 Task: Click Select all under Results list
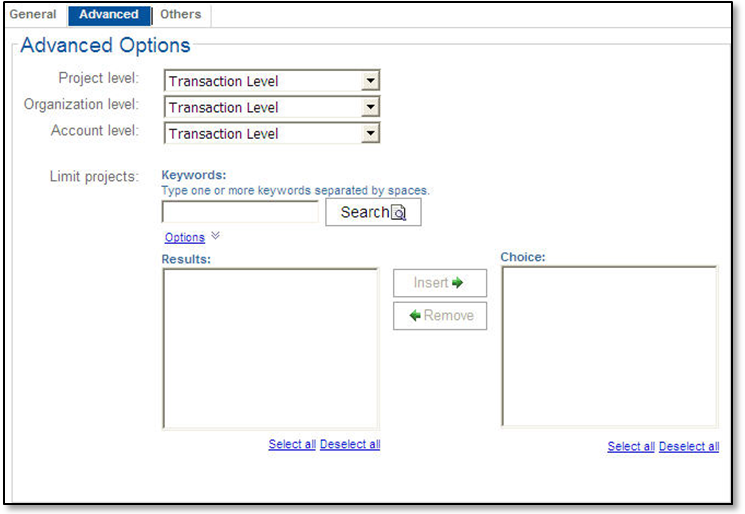click(x=292, y=445)
